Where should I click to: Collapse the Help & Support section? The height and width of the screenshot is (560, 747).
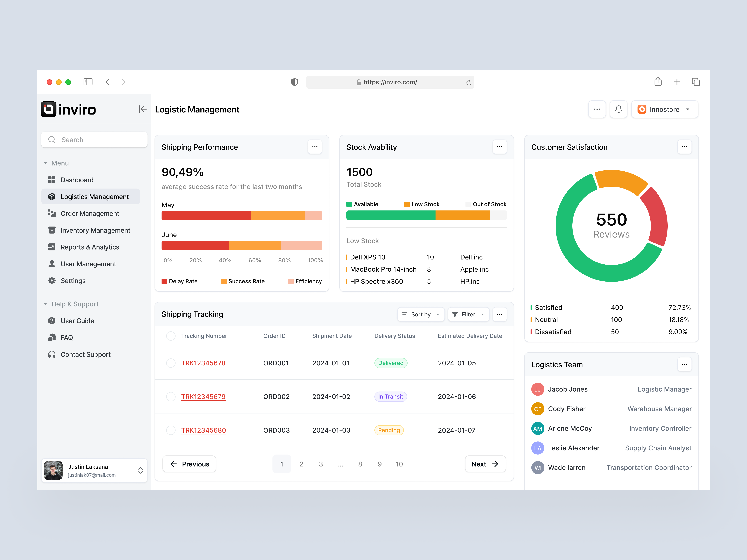(75, 304)
